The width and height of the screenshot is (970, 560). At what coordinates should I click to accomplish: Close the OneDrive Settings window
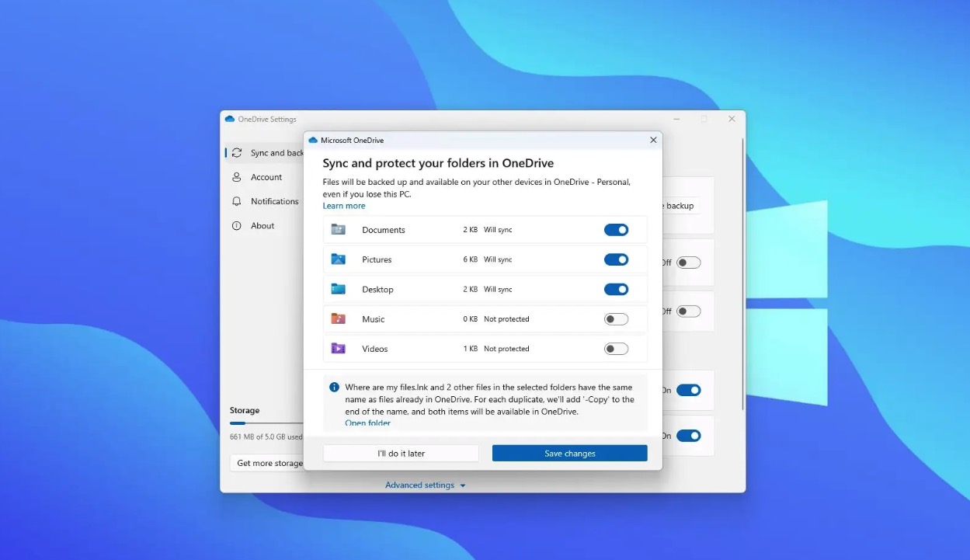[x=732, y=119]
